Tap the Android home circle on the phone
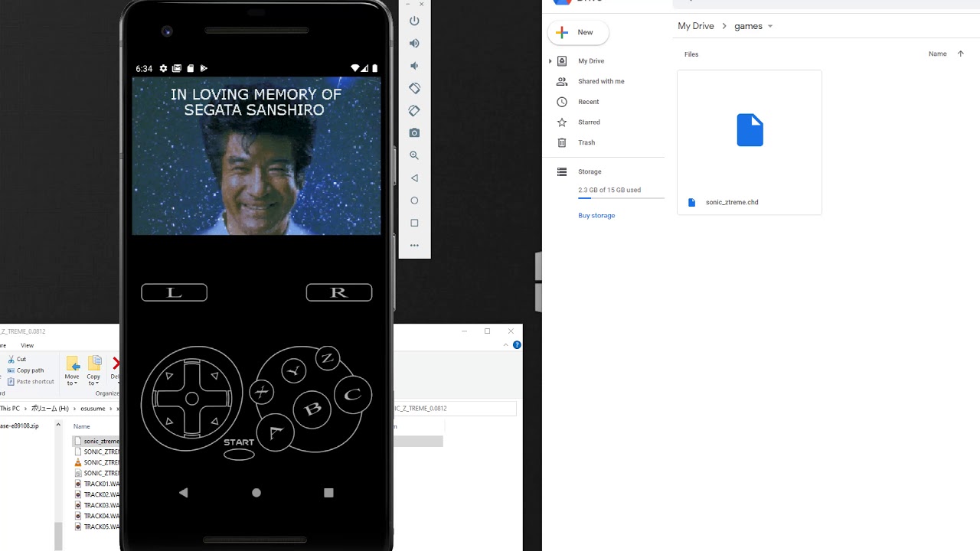The height and width of the screenshot is (551, 980). tap(256, 493)
